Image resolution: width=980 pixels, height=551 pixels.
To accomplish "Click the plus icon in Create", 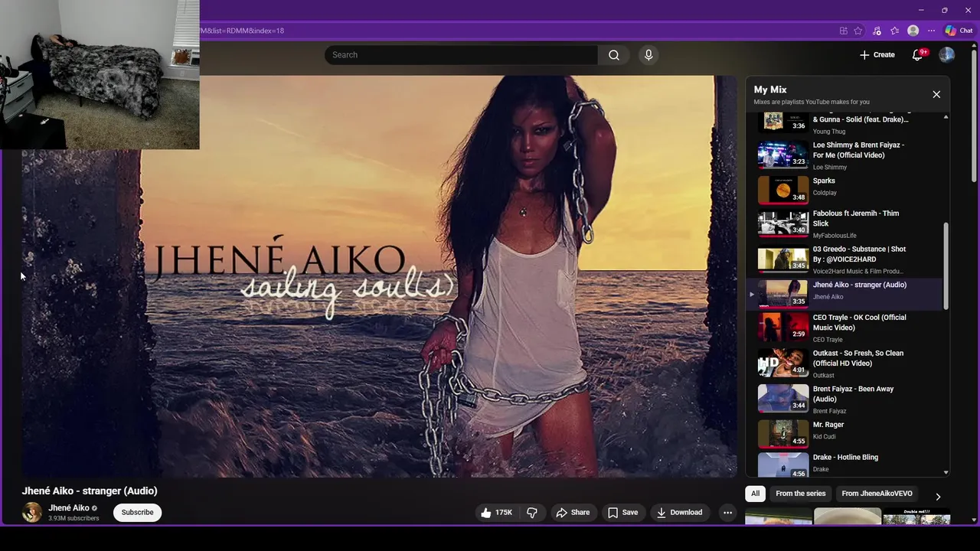I will [864, 55].
